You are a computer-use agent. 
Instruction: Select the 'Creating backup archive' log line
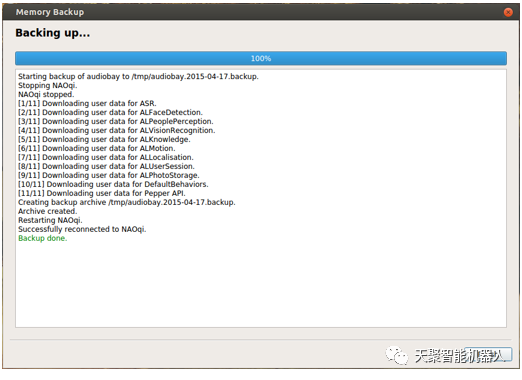click(x=127, y=202)
